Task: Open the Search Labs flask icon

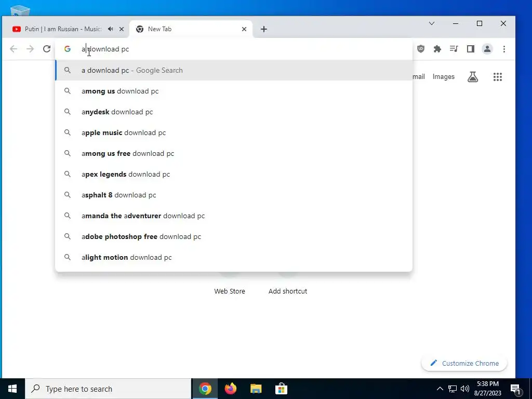Action: coord(473,77)
